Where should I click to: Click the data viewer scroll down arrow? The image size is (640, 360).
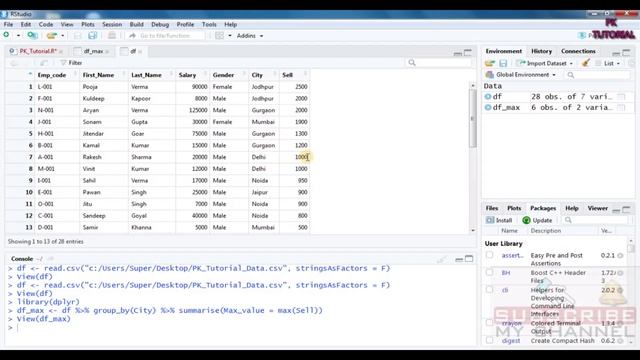(x=473, y=231)
